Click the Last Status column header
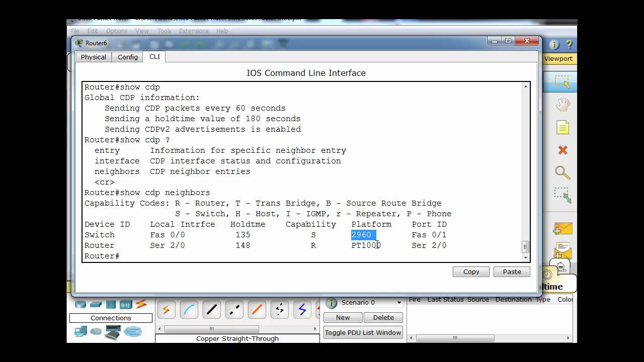 coord(445,299)
